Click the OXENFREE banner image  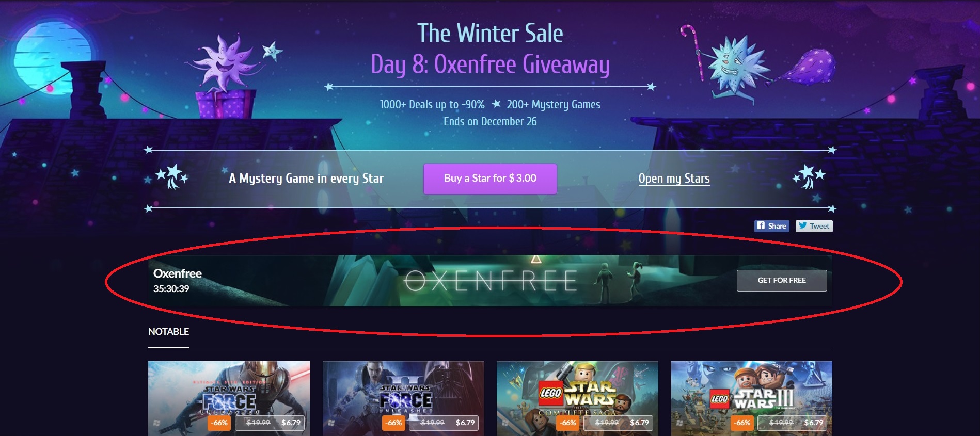[490, 281]
